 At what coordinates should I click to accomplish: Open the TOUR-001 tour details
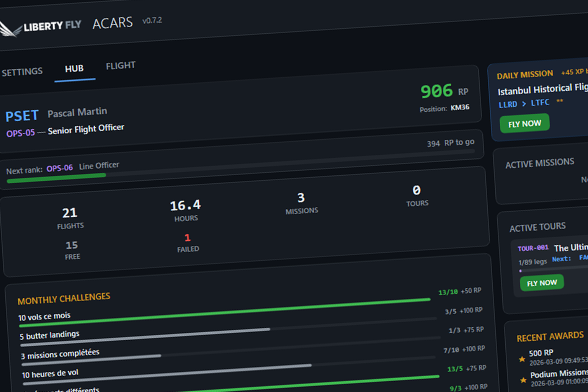(x=533, y=248)
